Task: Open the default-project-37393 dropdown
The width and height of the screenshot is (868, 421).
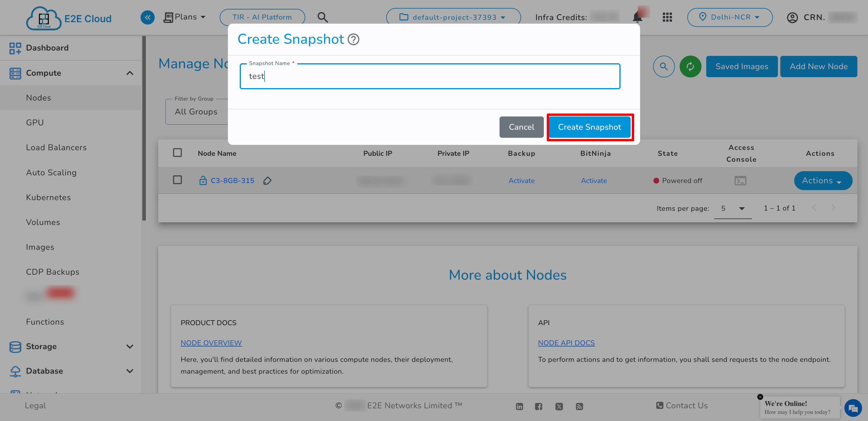Action: tap(453, 17)
